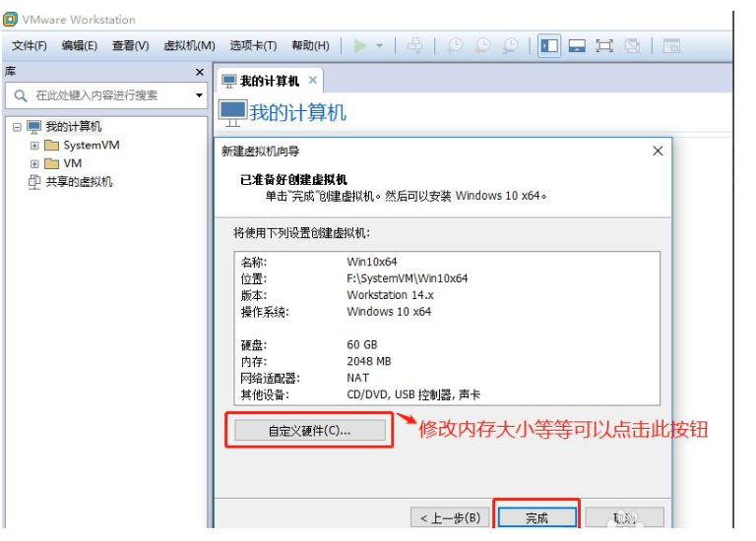Click the library search input field
Viewport: 756px width, 541px height.
[x=106, y=95]
